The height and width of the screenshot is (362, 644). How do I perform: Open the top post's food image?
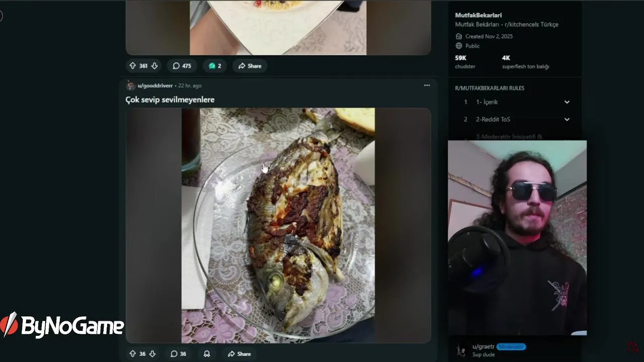point(278,27)
